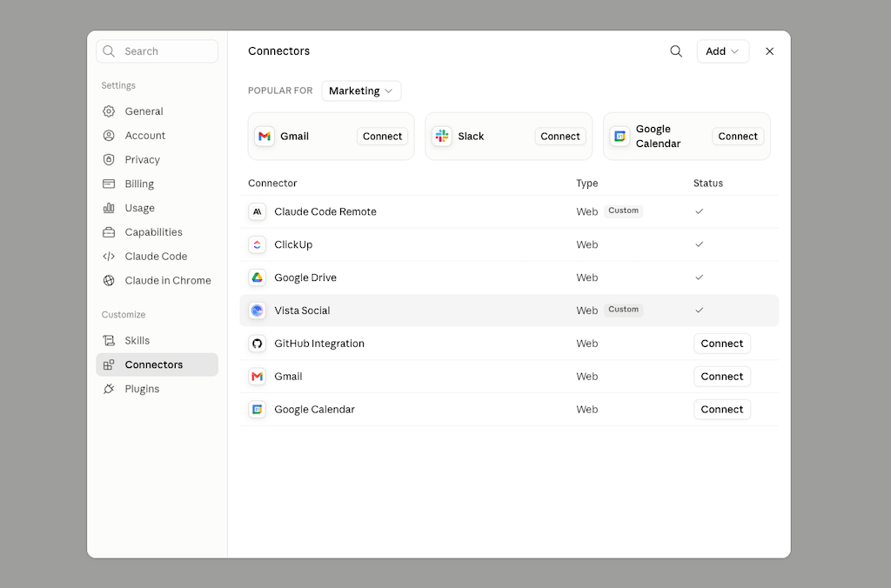The height and width of the screenshot is (588, 891).
Task: Click the Vista Social row icon
Action: coord(257,311)
